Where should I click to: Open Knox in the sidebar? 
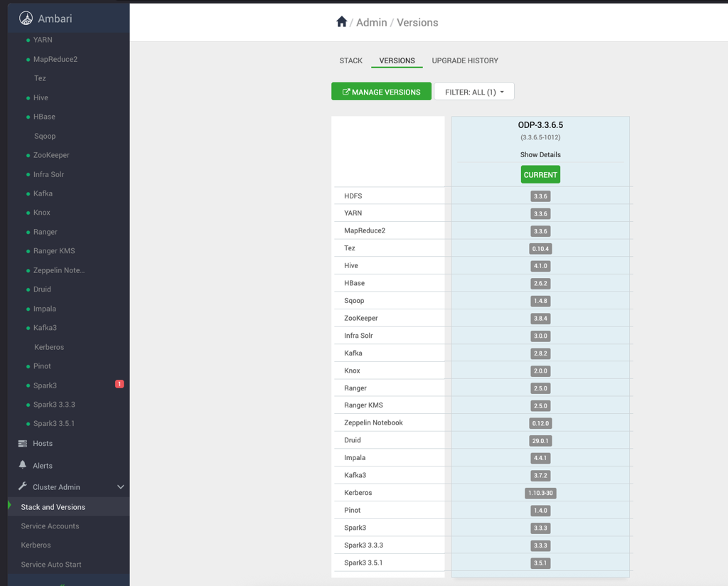pos(41,212)
